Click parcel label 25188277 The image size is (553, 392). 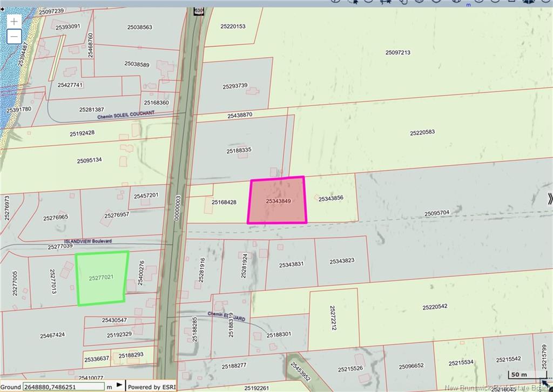tap(234, 366)
